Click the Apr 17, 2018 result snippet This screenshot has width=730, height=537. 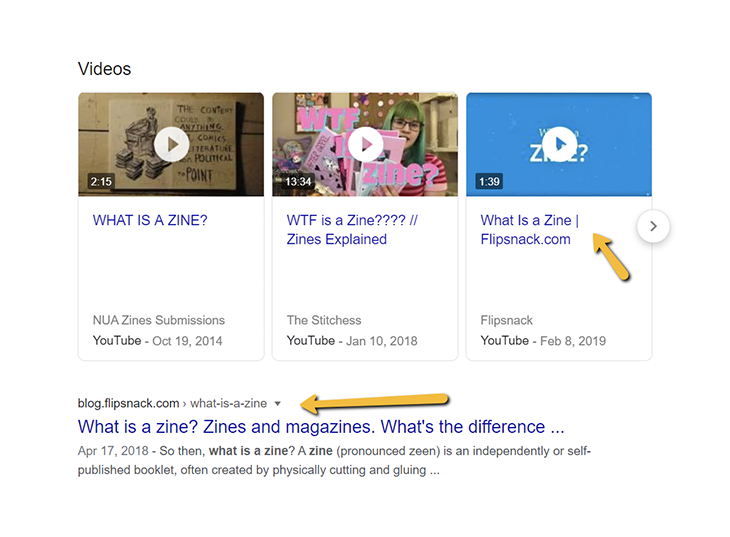[x=334, y=461]
